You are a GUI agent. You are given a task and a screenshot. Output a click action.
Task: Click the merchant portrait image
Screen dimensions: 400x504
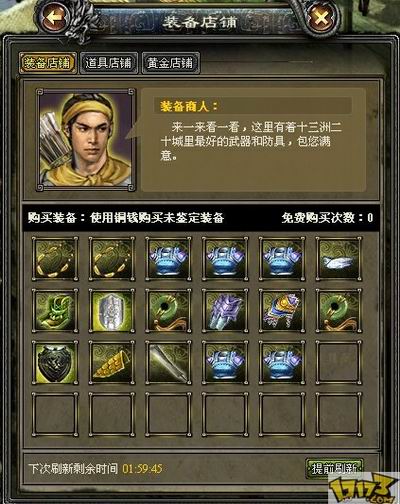click(x=86, y=140)
